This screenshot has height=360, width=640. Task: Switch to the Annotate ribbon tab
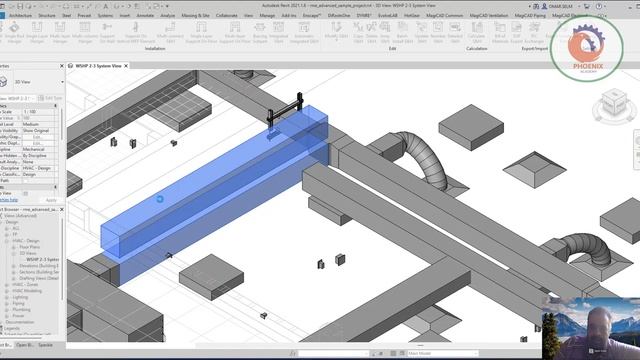coord(145,16)
